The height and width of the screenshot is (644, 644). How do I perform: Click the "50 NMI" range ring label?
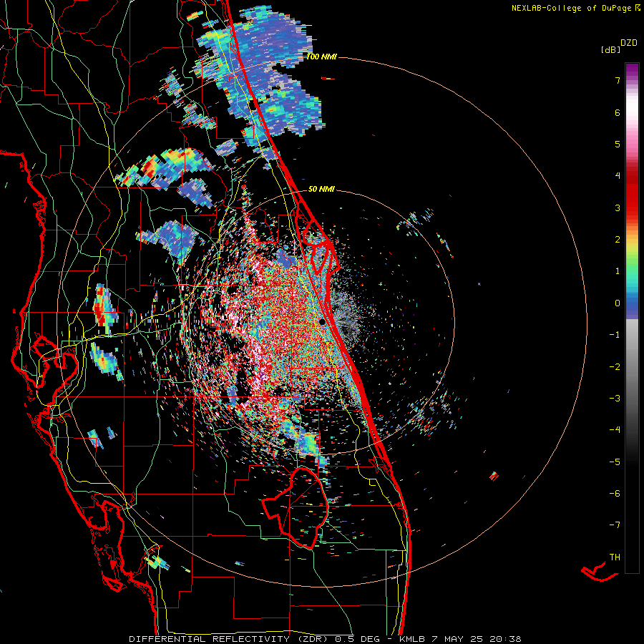click(x=321, y=189)
